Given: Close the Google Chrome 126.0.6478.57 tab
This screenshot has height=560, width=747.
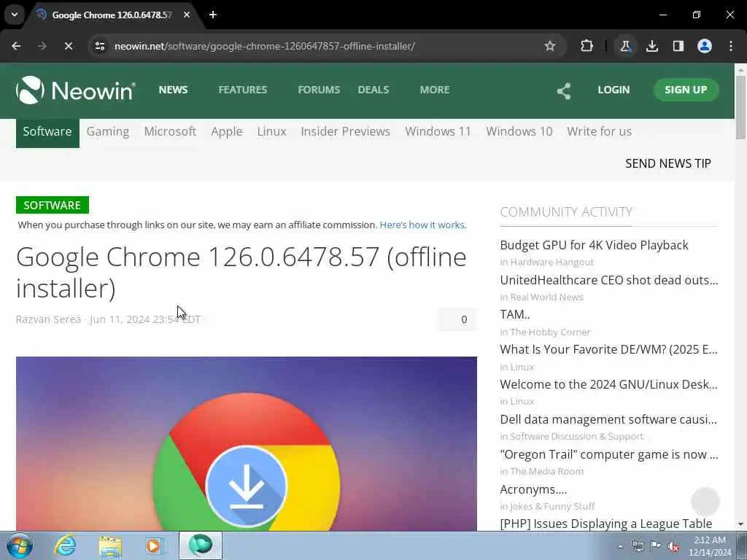Looking at the screenshot, I should [x=187, y=15].
